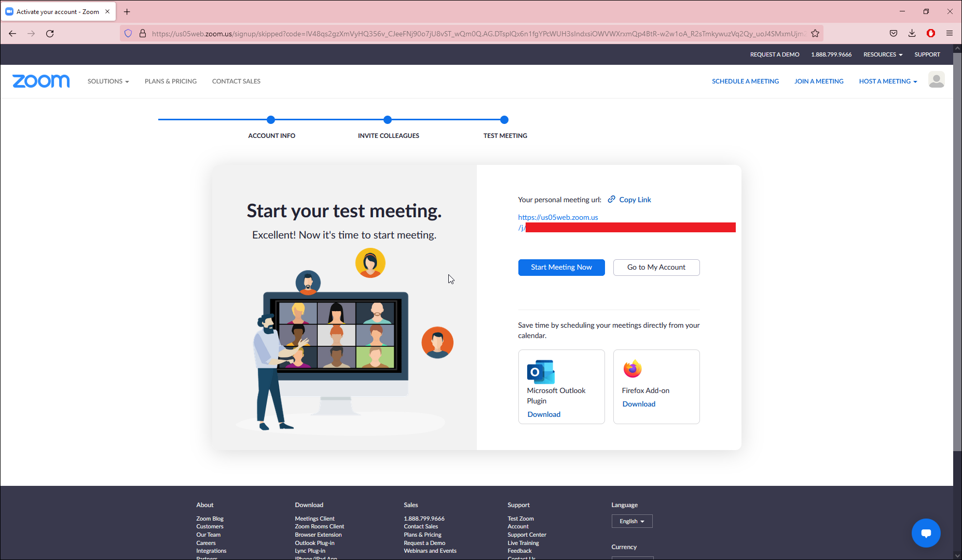
Task: Reload the current page
Action: [x=50, y=34]
